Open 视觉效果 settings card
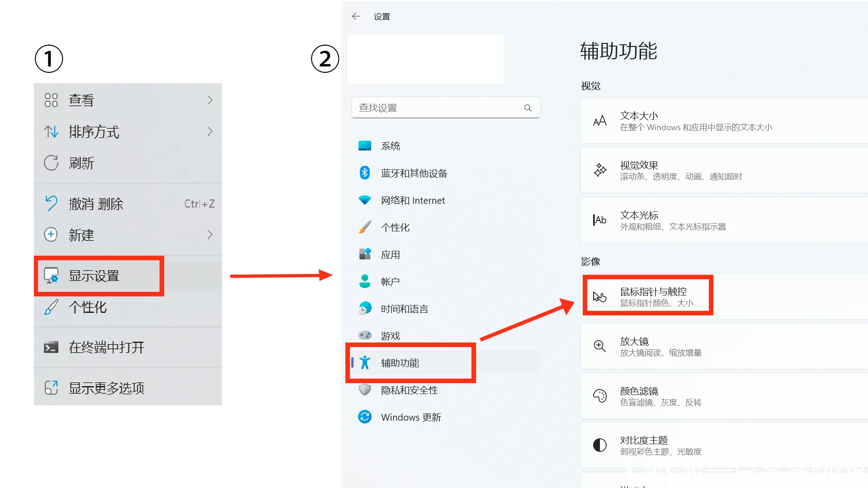The height and width of the screenshot is (488, 868). pos(723,170)
